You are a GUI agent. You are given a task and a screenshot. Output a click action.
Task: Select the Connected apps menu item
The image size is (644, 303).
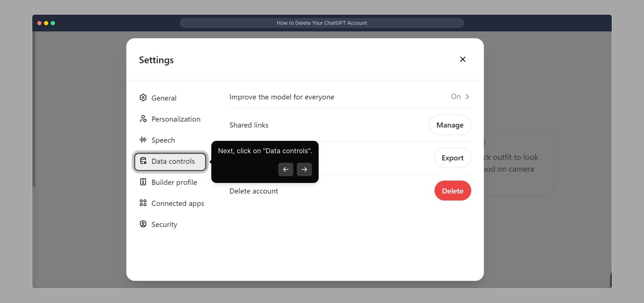[178, 203]
